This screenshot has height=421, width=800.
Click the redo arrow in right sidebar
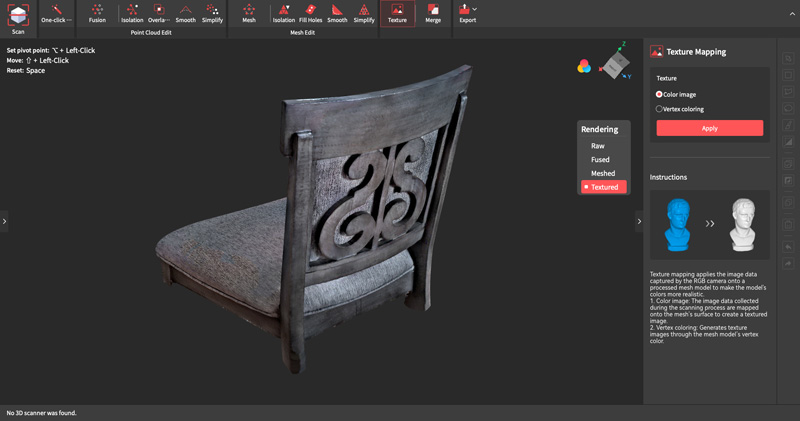[788, 263]
